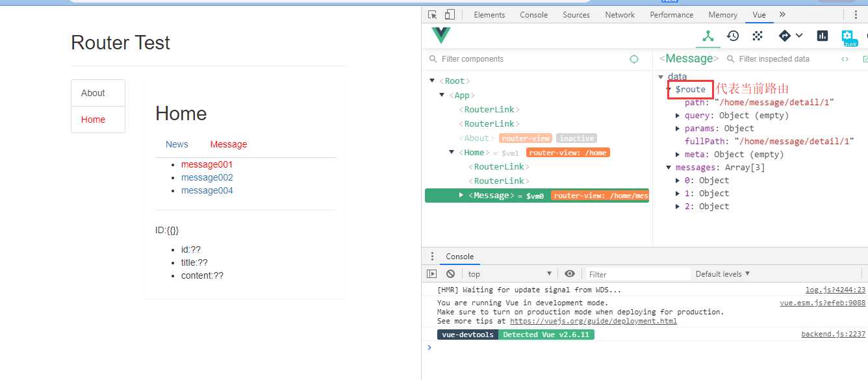The image size is (868, 380).
Task: Switch to the Console tab in DevTools
Action: click(533, 14)
